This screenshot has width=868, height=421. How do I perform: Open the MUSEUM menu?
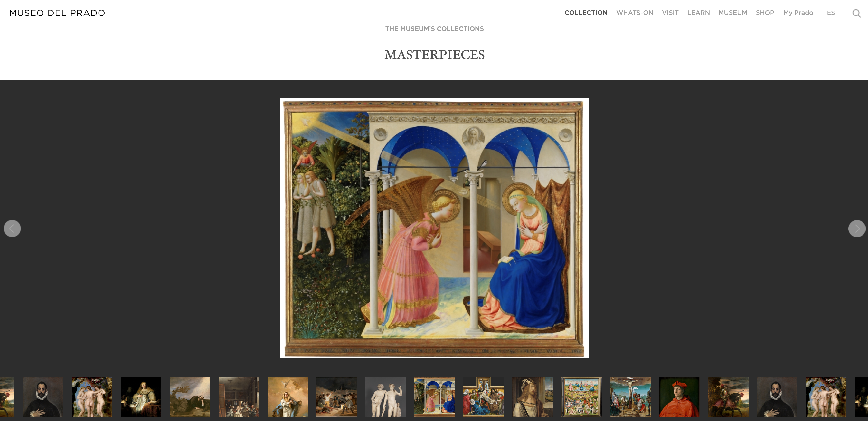pos(732,13)
